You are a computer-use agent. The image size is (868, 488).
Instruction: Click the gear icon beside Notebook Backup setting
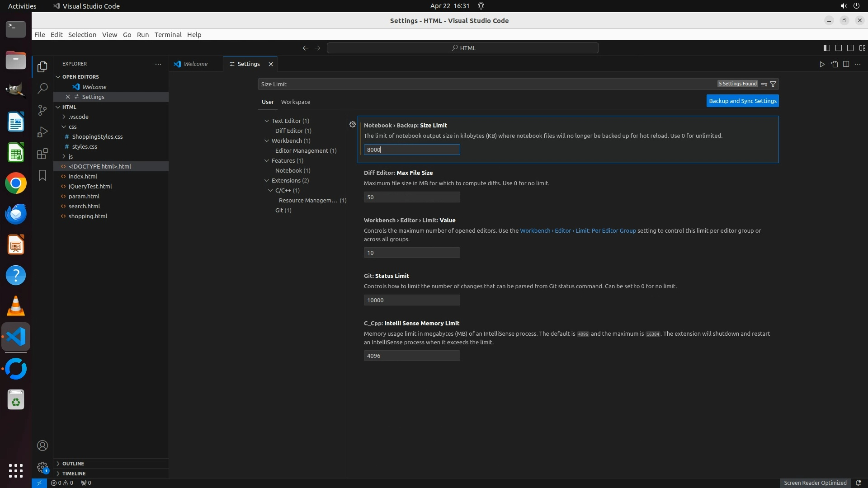coord(353,124)
